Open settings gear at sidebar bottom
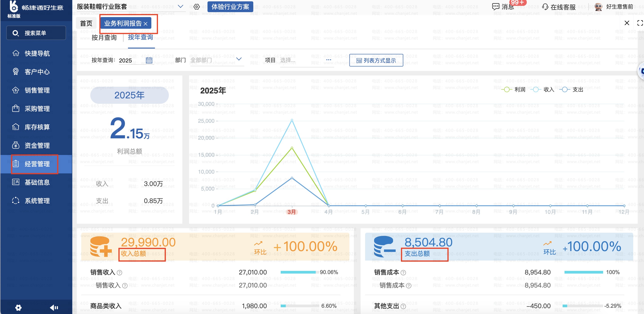This screenshot has width=644, height=314. coord(18,307)
